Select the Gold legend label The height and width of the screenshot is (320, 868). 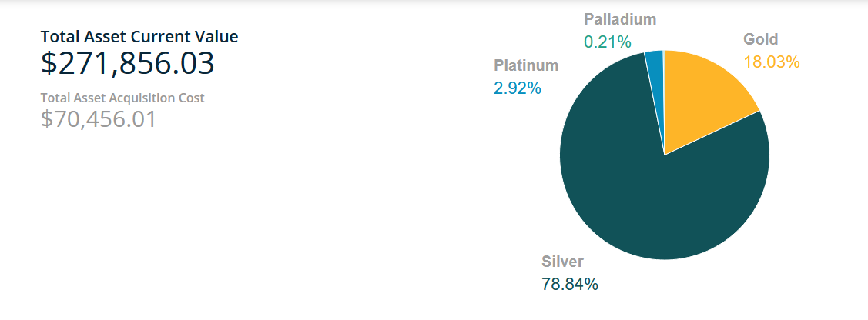tap(760, 39)
